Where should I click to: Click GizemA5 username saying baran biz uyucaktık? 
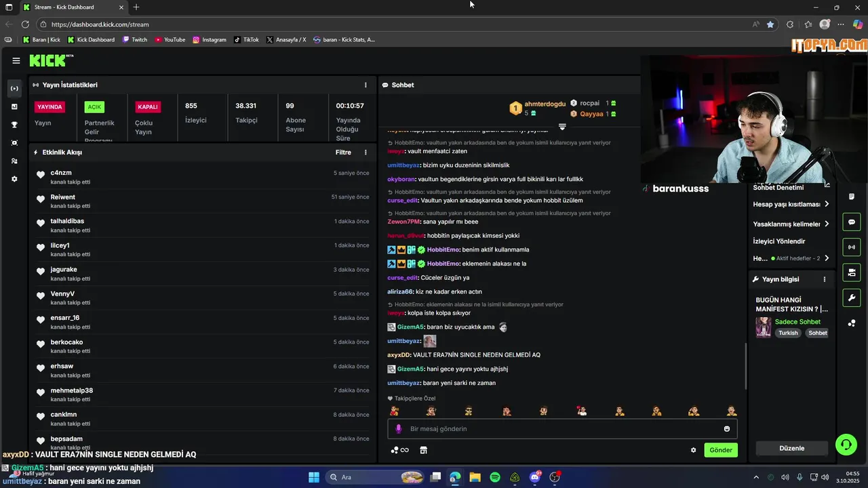[410, 327]
